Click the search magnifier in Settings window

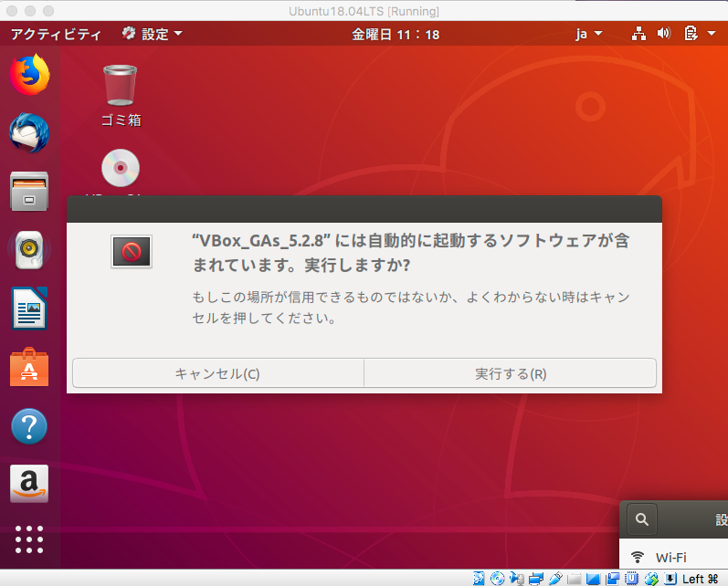642,519
